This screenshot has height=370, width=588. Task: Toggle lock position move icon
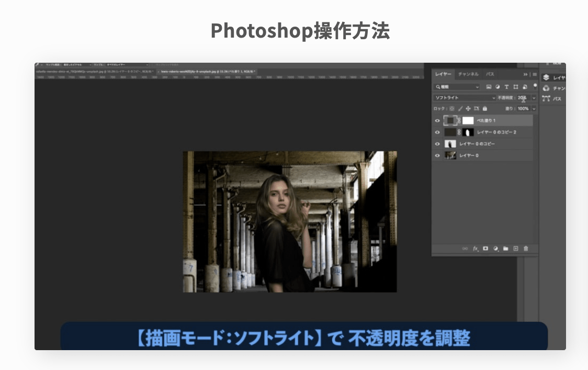[468, 109]
